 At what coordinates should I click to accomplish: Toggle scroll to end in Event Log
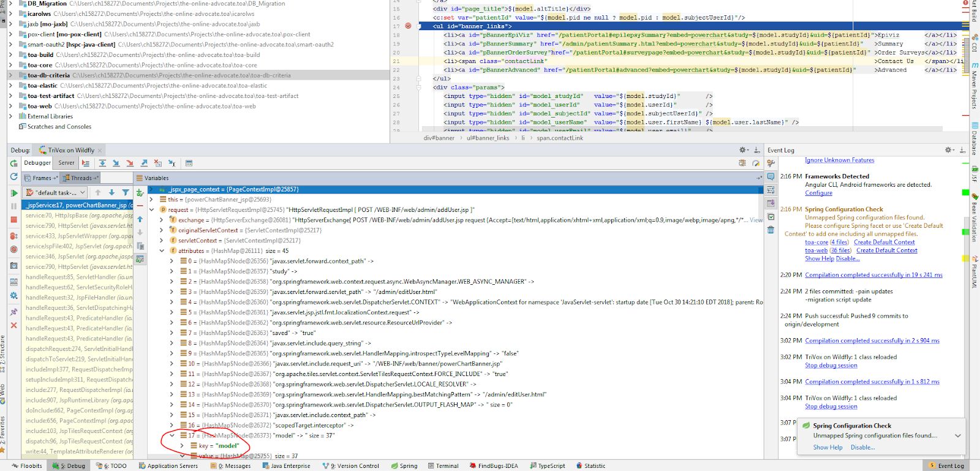click(771, 203)
